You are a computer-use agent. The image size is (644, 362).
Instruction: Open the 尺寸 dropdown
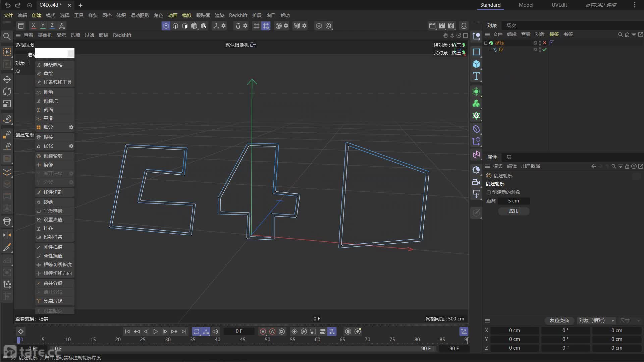pyautogui.click(x=630, y=320)
